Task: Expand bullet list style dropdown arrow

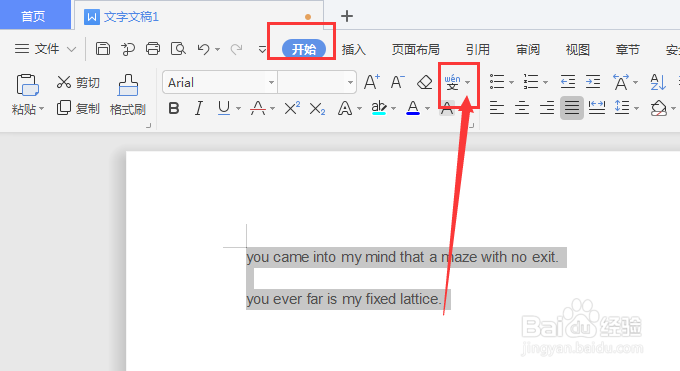Action: 511,82
